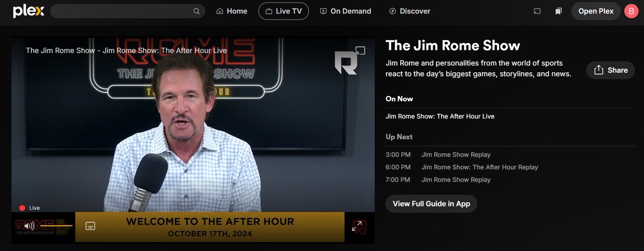
Task: Click the On Now program title
Action: (440, 116)
